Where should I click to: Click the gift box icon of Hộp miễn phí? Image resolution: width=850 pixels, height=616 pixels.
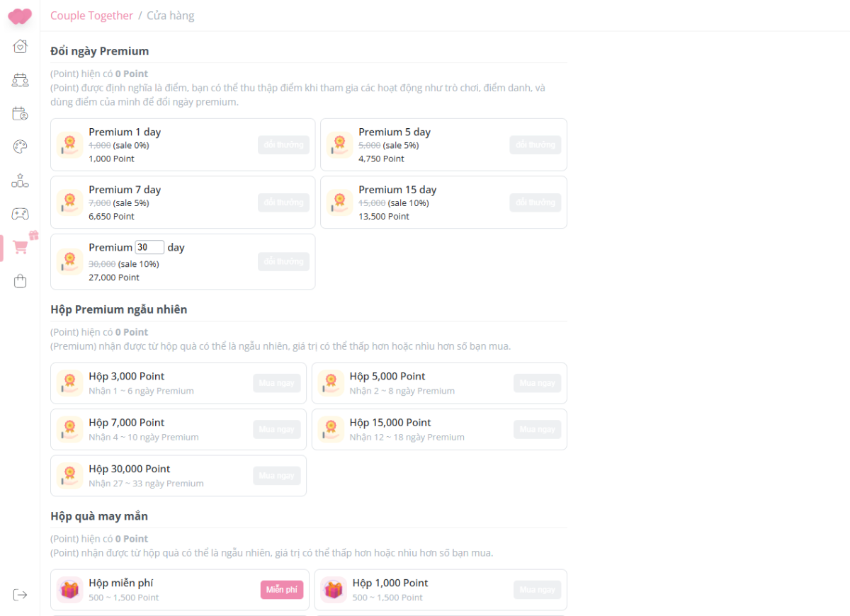[x=69, y=590]
